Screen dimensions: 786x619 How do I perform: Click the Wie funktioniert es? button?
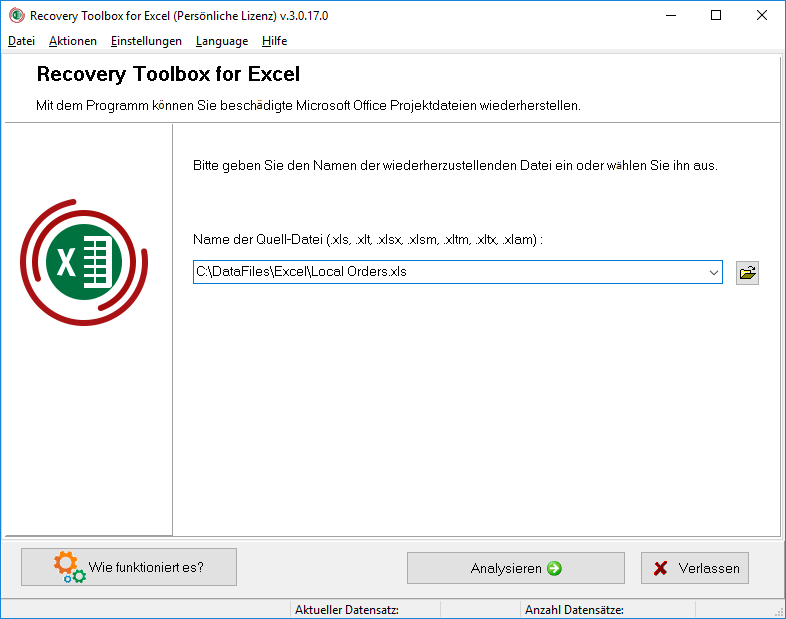pyautogui.click(x=129, y=567)
